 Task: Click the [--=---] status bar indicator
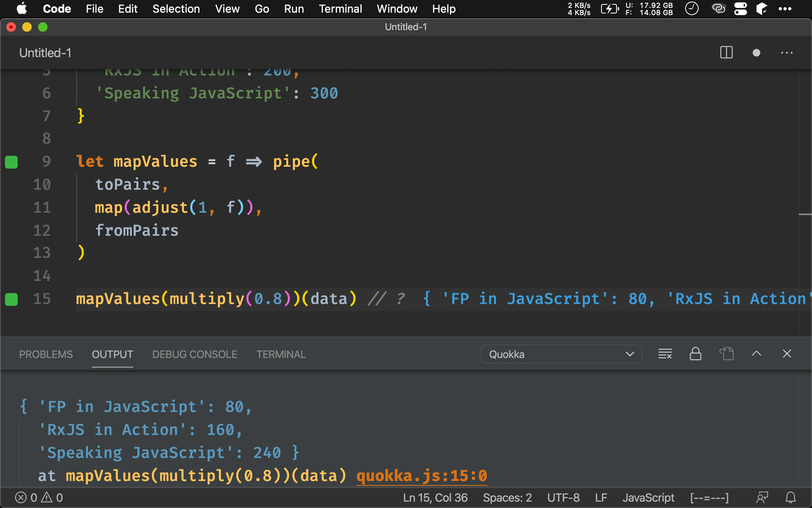(709, 498)
